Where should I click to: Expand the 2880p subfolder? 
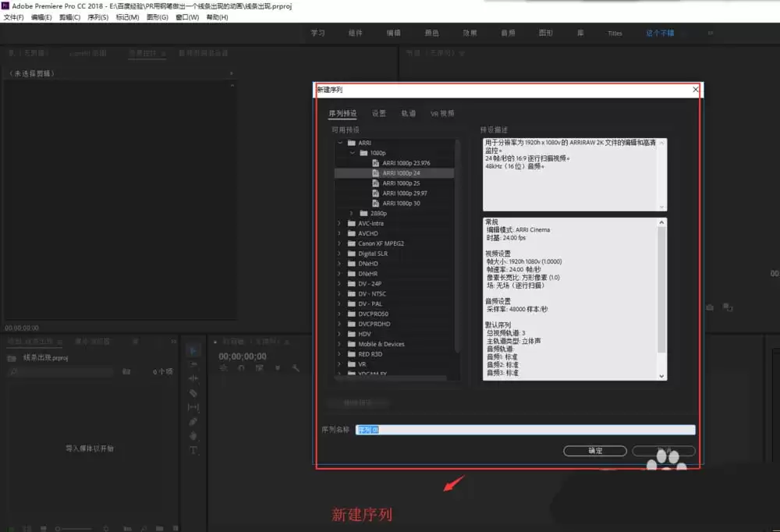[x=352, y=214]
